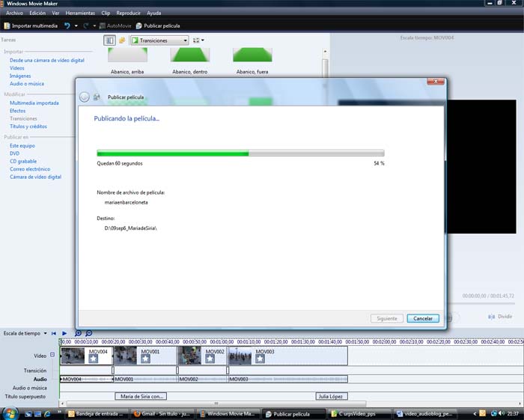
Task: Open the Edición menu
Action: [37, 13]
